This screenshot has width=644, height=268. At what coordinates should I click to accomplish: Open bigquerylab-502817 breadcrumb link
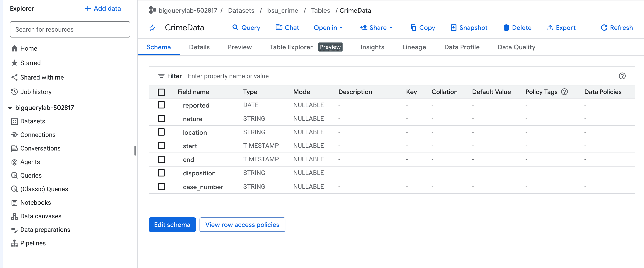[188, 10]
